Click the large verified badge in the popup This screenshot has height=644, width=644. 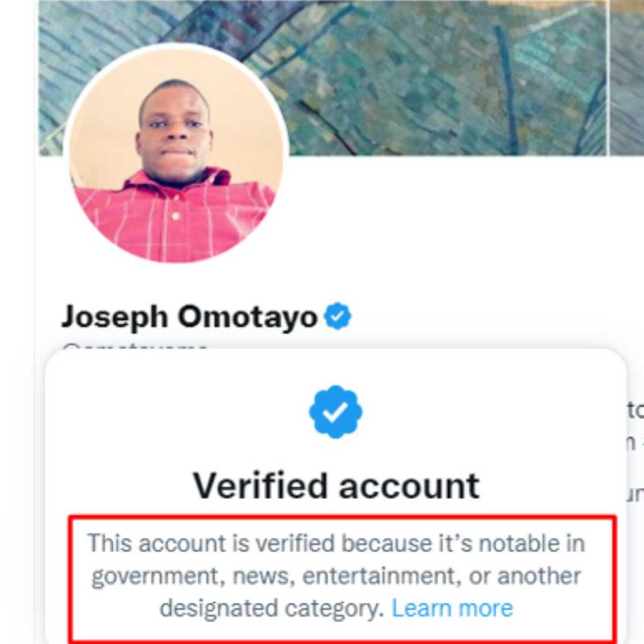[x=336, y=412]
